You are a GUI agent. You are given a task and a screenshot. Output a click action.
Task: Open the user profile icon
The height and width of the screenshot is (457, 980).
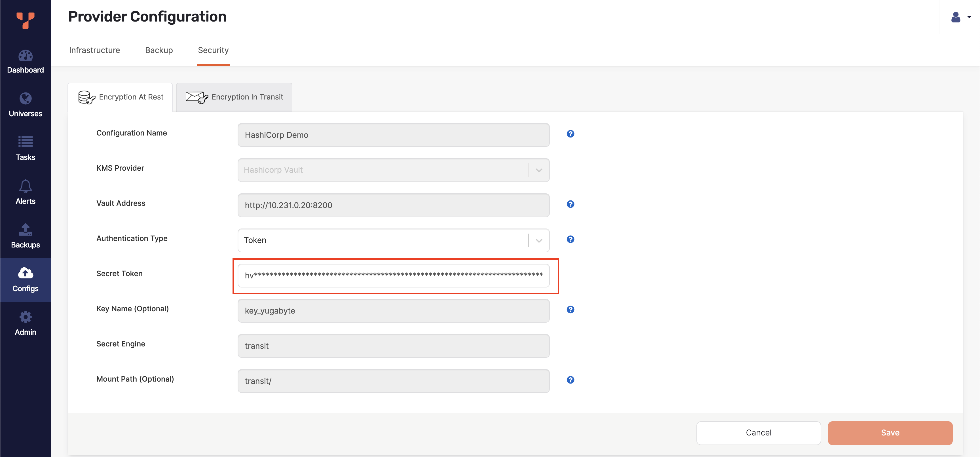pyautogui.click(x=956, y=17)
